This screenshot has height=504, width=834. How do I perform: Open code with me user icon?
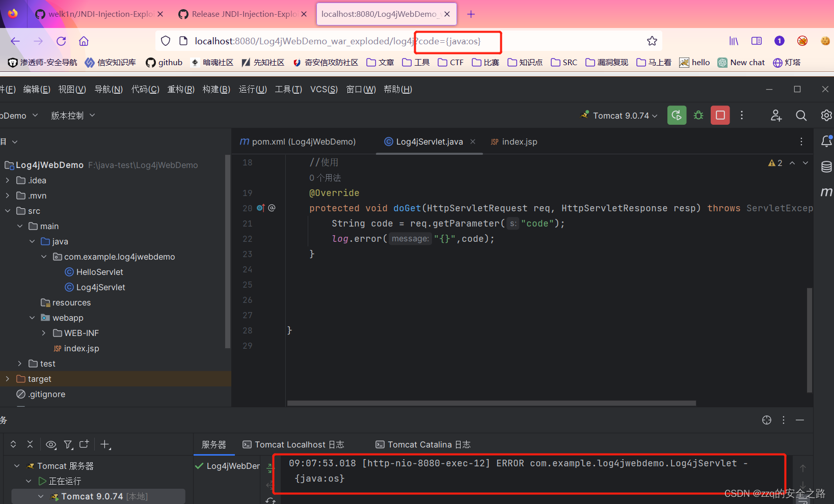[776, 116]
